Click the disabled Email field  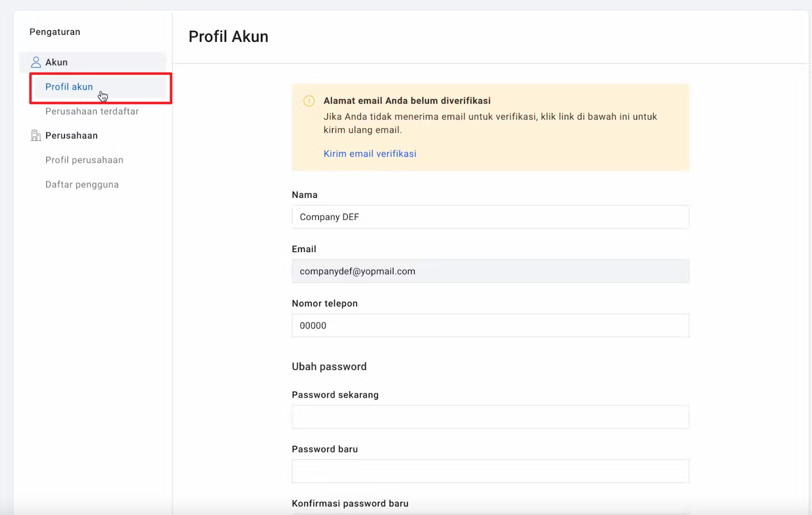(490, 271)
